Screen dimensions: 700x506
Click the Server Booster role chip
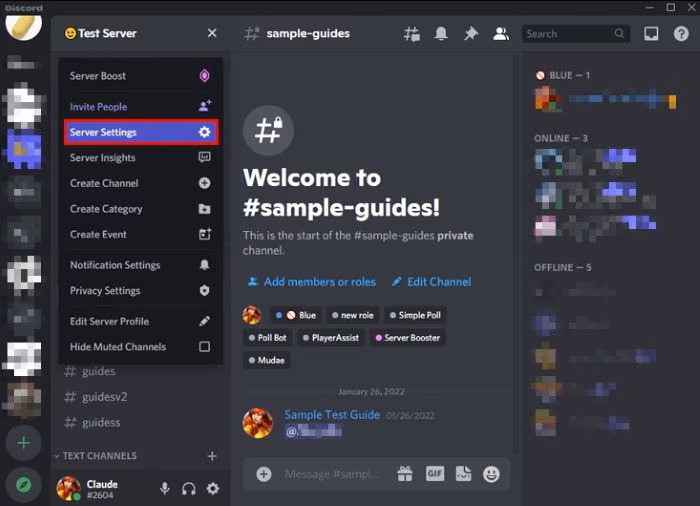[408, 338]
